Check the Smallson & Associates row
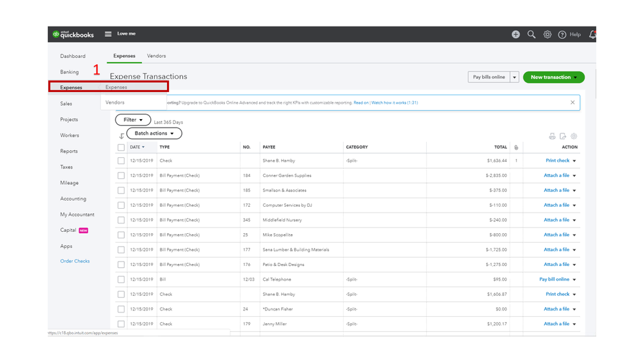This screenshot has width=644, height=362. 121,191
